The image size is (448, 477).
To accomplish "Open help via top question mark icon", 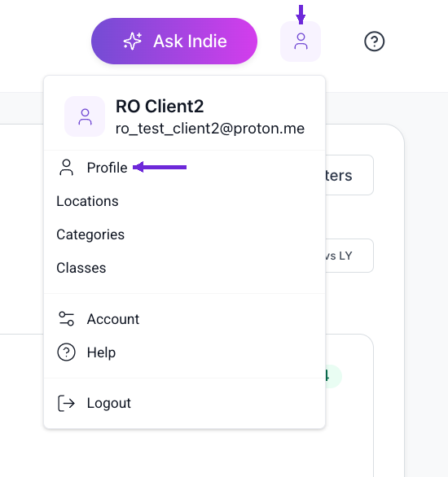I will pos(374,42).
